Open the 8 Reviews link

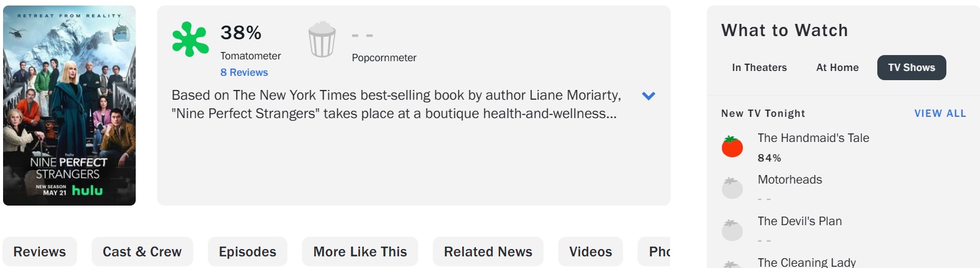coord(244,72)
